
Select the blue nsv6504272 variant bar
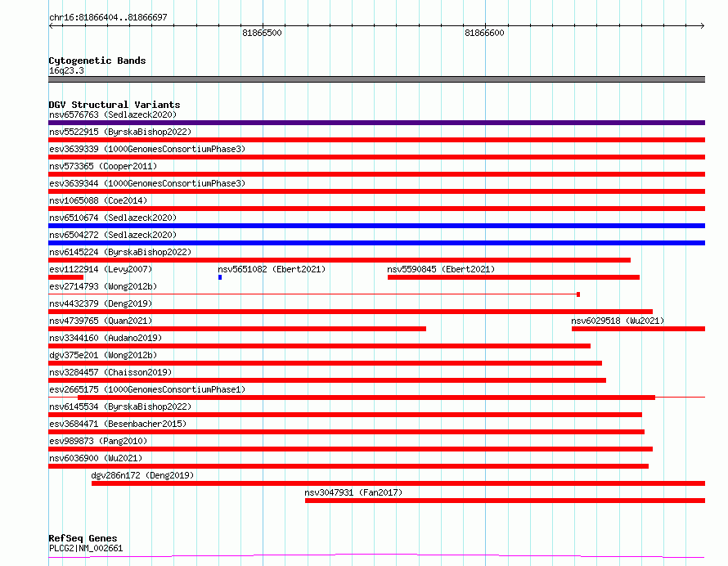click(x=376, y=243)
